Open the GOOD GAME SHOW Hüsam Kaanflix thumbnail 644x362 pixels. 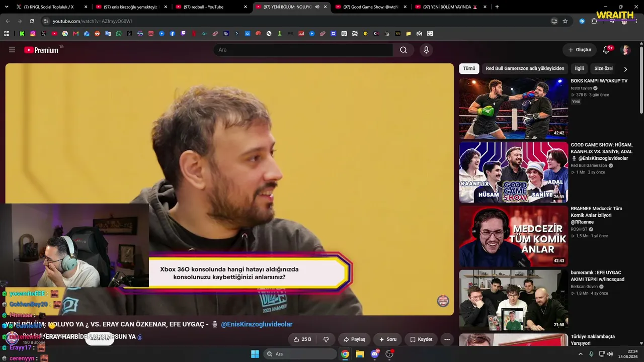(x=513, y=172)
